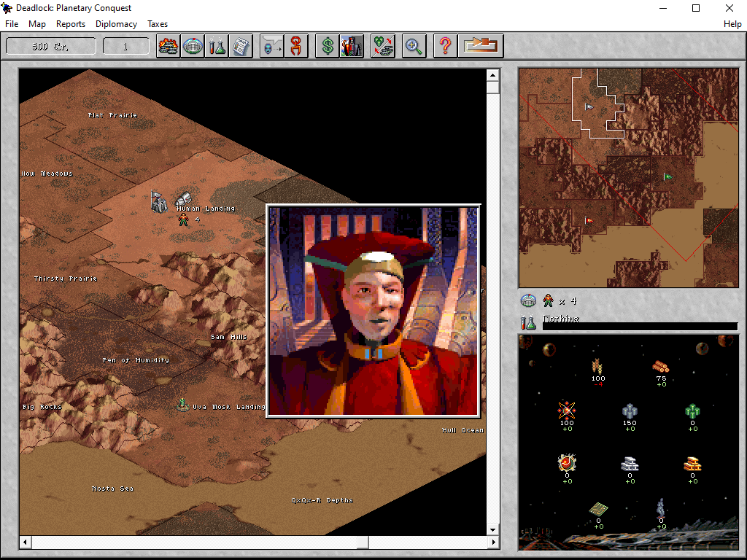Viewport: 747px width, 560px height.
Task: Open the Reports menu
Action: (x=71, y=24)
